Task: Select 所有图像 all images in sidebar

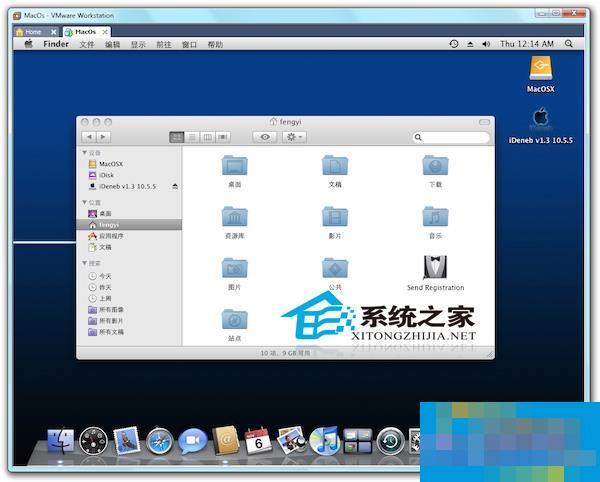Action: click(129, 309)
